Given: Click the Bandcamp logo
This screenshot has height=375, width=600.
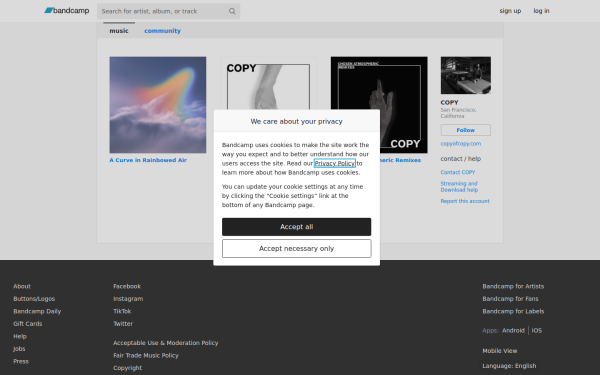Looking at the screenshot, I should (x=67, y=11).
